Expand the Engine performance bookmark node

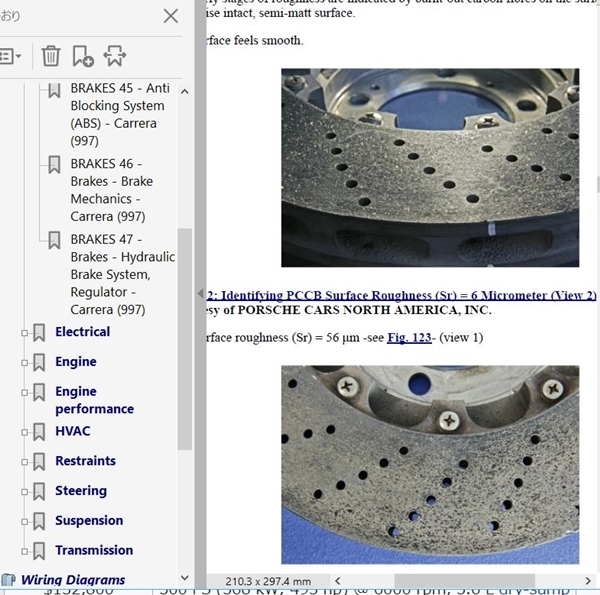[x=24, y=393]
